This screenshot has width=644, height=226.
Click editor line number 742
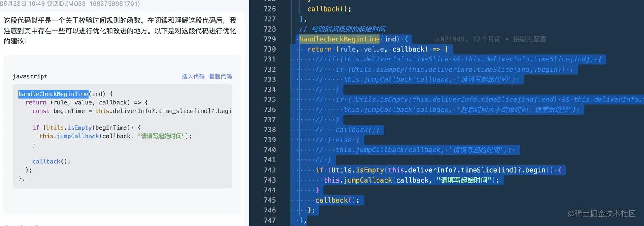[x=270, y=170]
